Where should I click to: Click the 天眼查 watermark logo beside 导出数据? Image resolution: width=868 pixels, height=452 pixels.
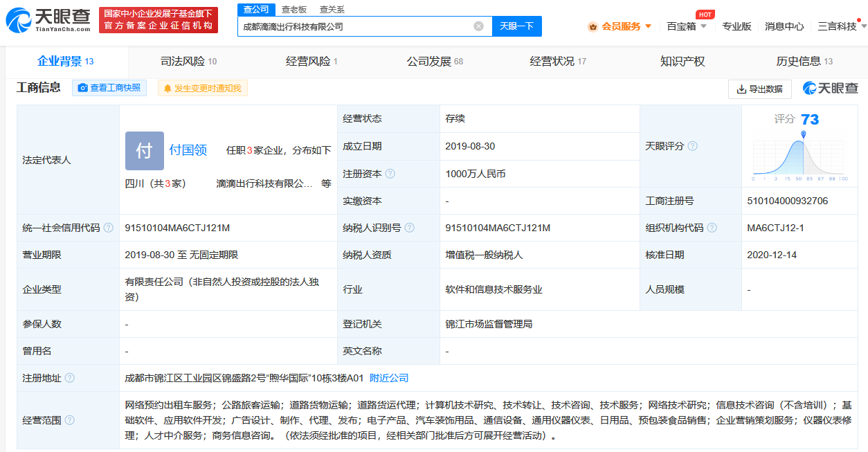point(830,89)
